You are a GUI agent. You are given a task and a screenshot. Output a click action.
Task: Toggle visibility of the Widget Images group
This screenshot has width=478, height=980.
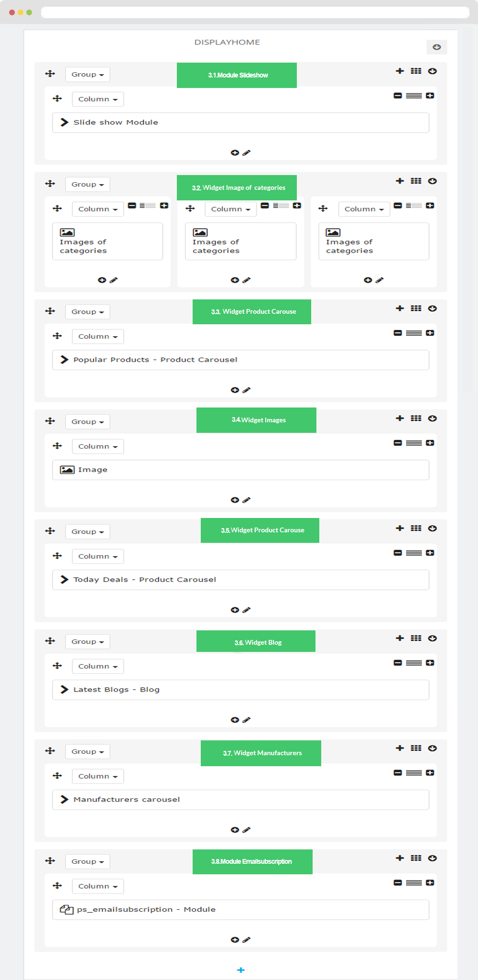[433, 418]
